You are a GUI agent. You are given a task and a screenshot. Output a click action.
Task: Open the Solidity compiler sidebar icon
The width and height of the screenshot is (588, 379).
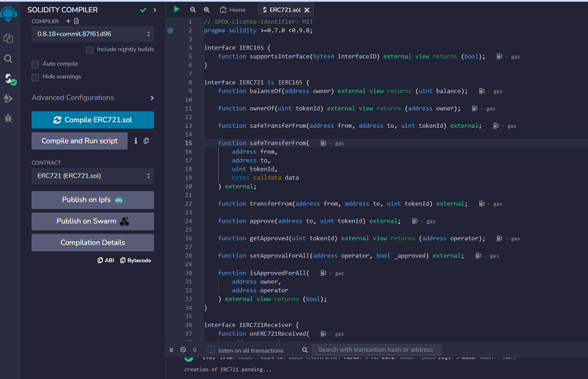(10, 79)
